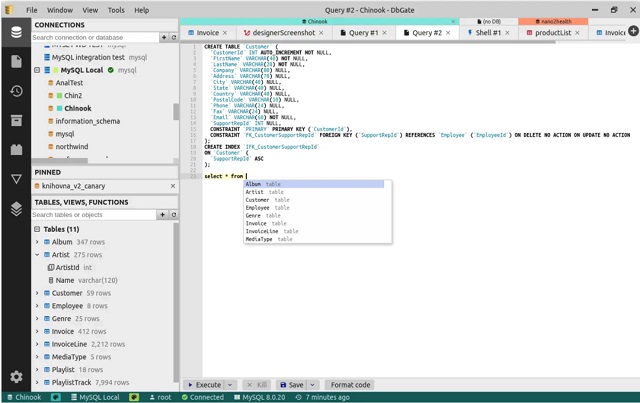This screenshot has width=640, height=403.
Task: Refresh tables and objects list
Action: point(173,214)
